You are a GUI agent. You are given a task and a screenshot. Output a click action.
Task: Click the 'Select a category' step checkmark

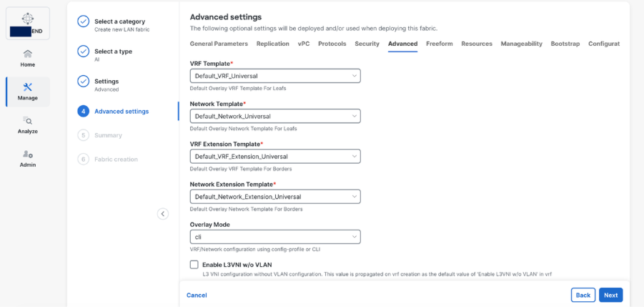(x=84, y=21)
